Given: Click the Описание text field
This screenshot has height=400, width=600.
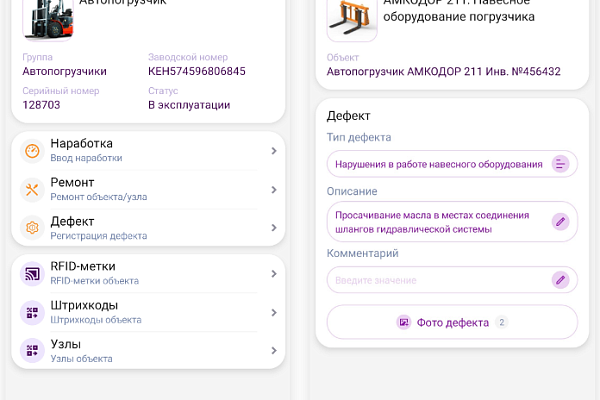Looking at the screenshot, I should tap(452, 222).
